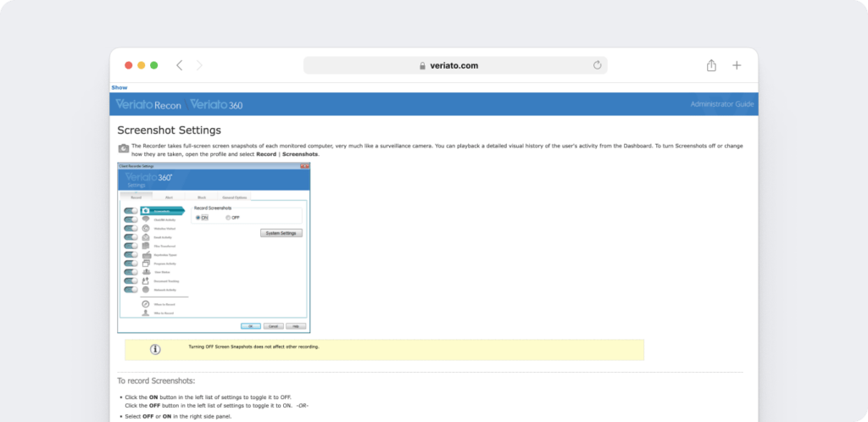Screen dimensions: 868x422
Task: Reload the veriato.com page
Action: click(598, 65)
